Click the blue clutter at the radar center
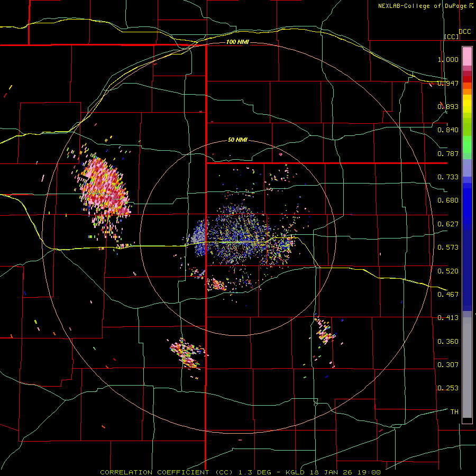This screenshot has height=476, width=476. (239, 235)
